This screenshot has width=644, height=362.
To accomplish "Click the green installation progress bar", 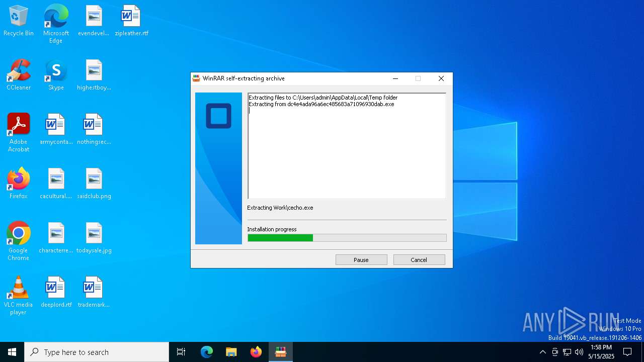I will pyautogui.click(x=347, y=238).
